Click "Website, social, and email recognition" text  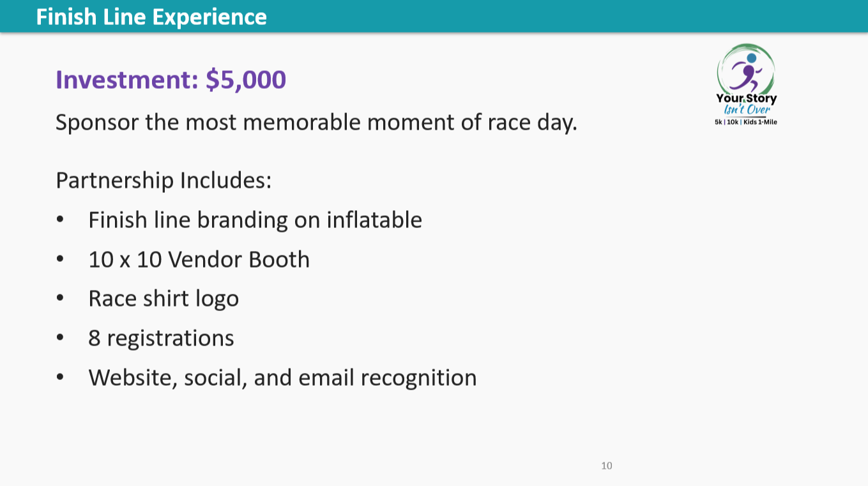(x=282, y=378)
